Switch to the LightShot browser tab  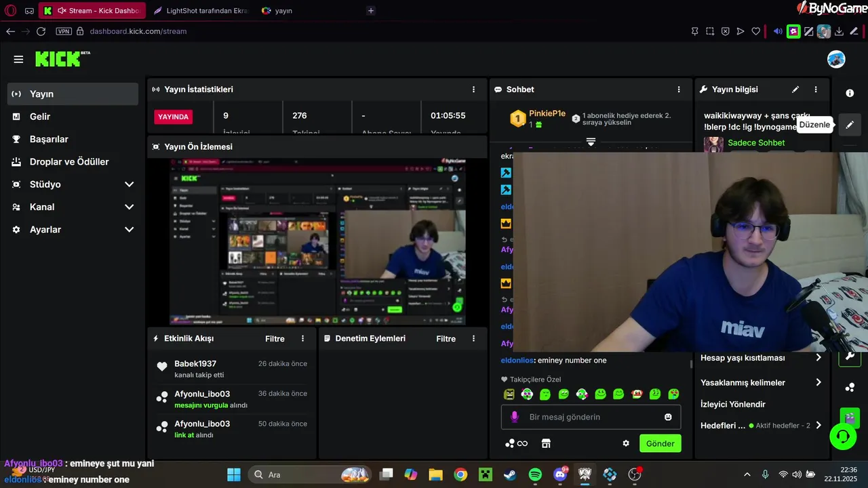click(x=200, y=11)
